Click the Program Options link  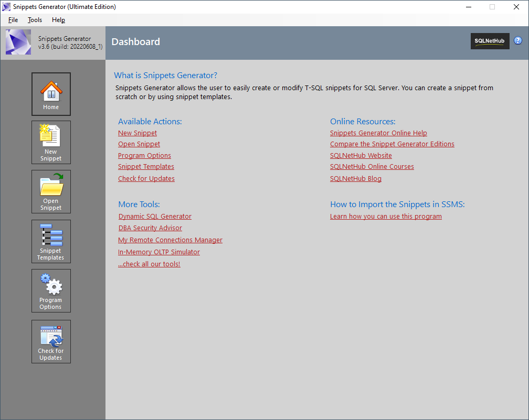(144, 156)
